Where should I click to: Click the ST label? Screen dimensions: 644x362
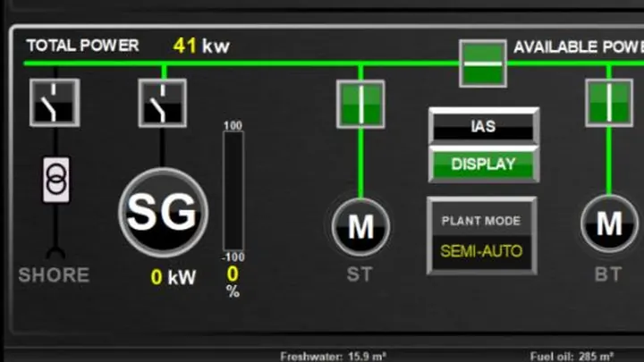pos(360,274)
